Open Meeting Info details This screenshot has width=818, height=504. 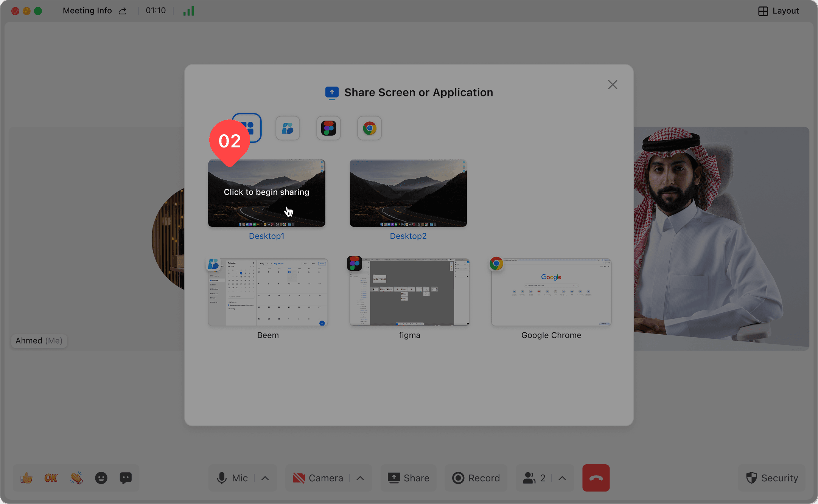point(87,11)
